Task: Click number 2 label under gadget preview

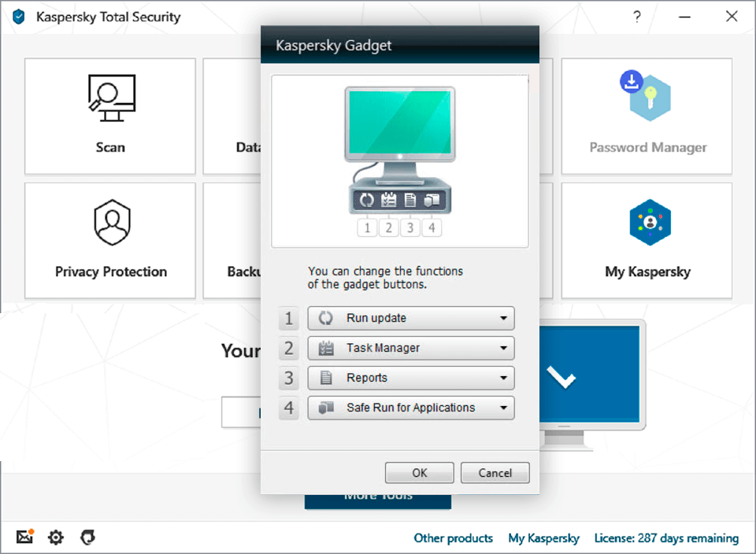Action: tap(388, 227)
